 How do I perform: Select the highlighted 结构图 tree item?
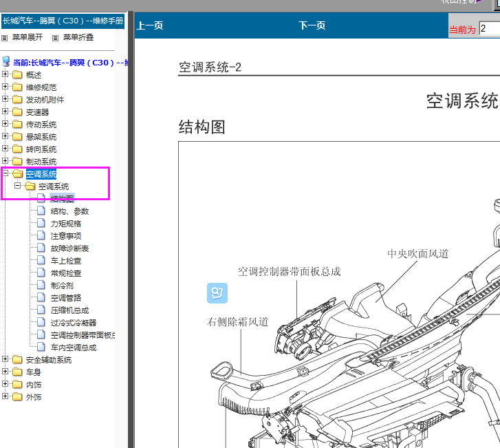62,199
